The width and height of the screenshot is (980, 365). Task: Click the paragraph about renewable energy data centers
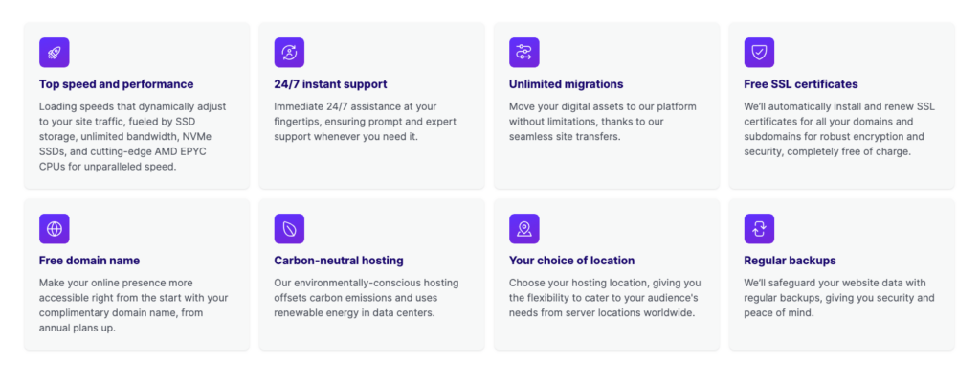[367, 298]
